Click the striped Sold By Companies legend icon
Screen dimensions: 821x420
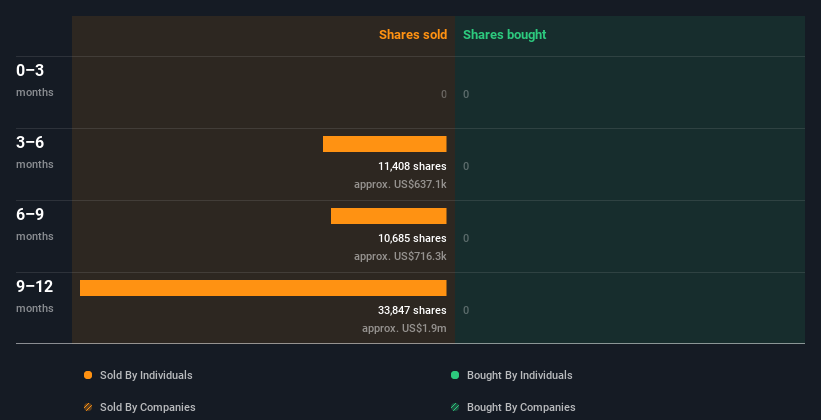[x=88, y=407]
